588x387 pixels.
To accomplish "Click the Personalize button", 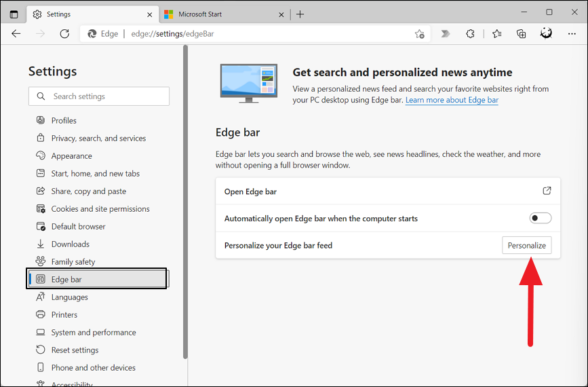I will (526, 245).
